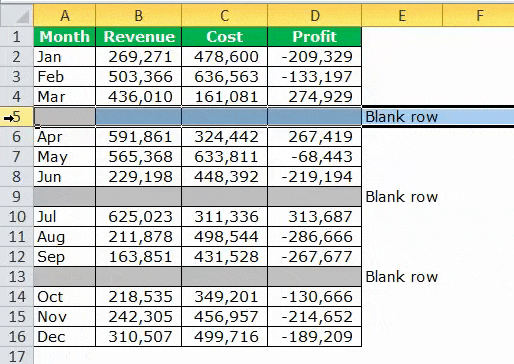The width and height of the screenshot is (514, 364).
Task: Click revenue value 565,368
Action: [x=138, y=157]
